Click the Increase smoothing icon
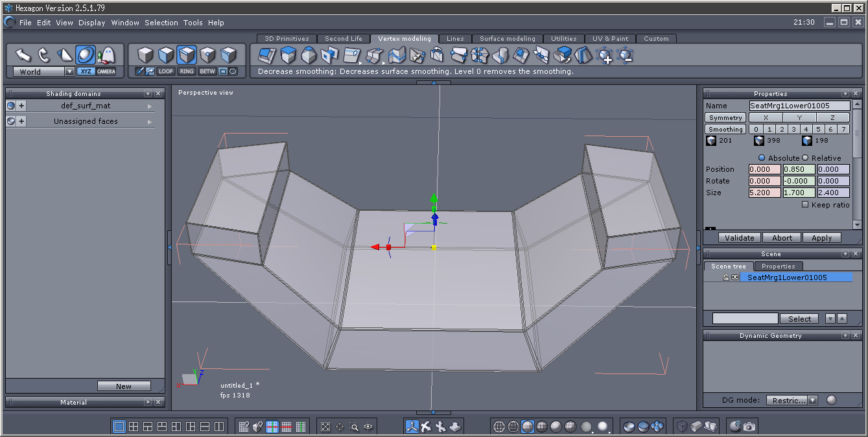This screenshot has height=437, width=868. [x=605, y=56]
